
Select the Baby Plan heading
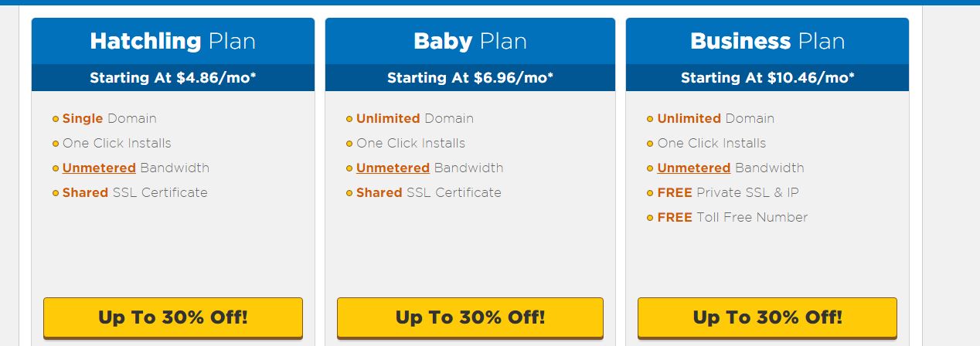[x=470, y=41]
